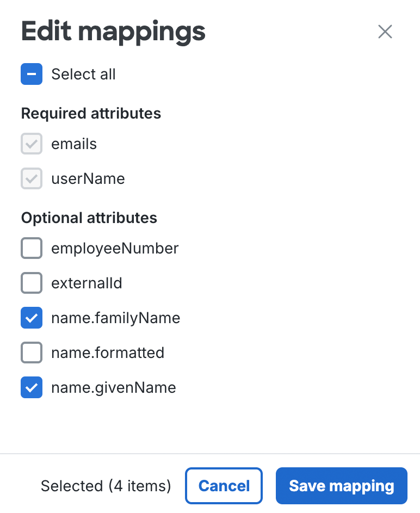This screenshot has width=420, height=513.
Task: Click the Save mapping button
Action: 341,485
